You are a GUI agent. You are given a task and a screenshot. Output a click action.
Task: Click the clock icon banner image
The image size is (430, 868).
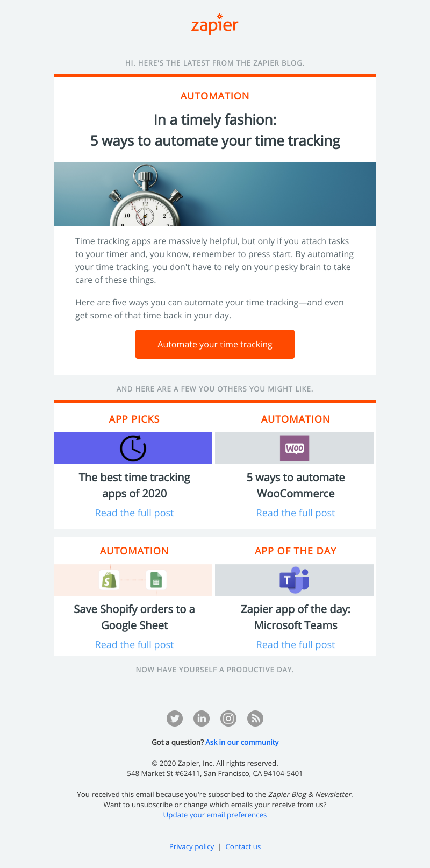(133, 449)
